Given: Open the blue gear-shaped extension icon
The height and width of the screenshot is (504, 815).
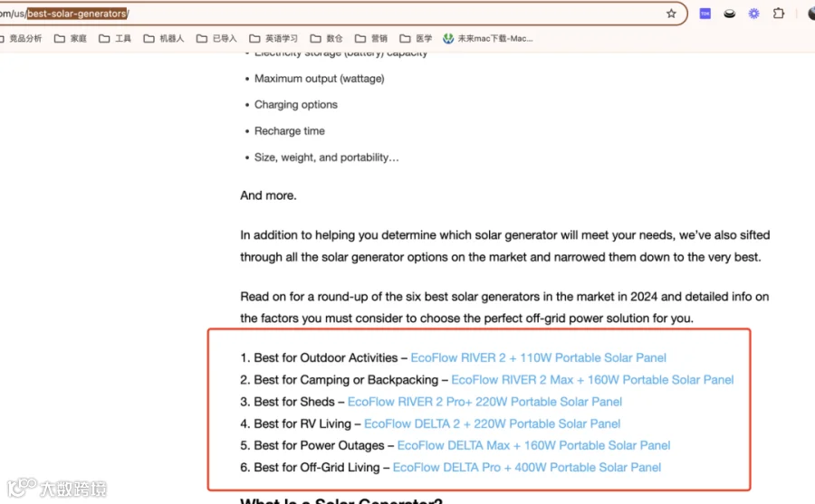Looking at the screenshot, I should [753, 14].
